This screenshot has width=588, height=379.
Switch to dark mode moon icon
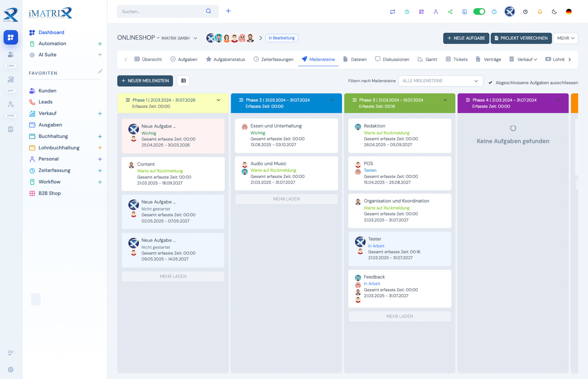tap(554, 12)
